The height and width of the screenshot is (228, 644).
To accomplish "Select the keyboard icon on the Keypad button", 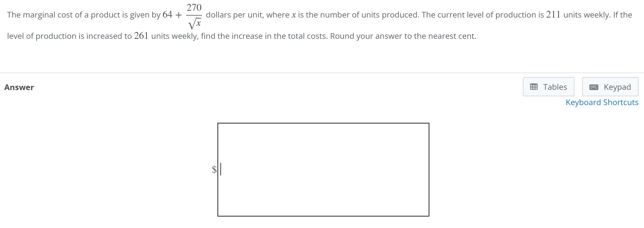I will point(594,87).
